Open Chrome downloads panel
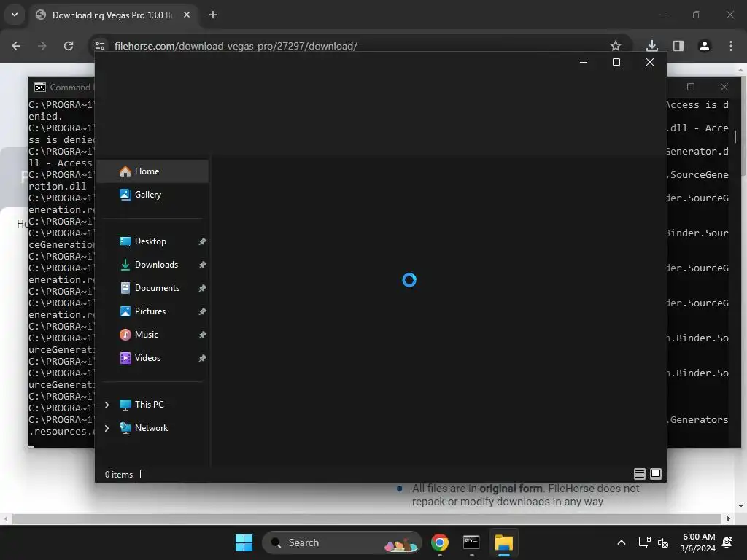 [651, 46]
